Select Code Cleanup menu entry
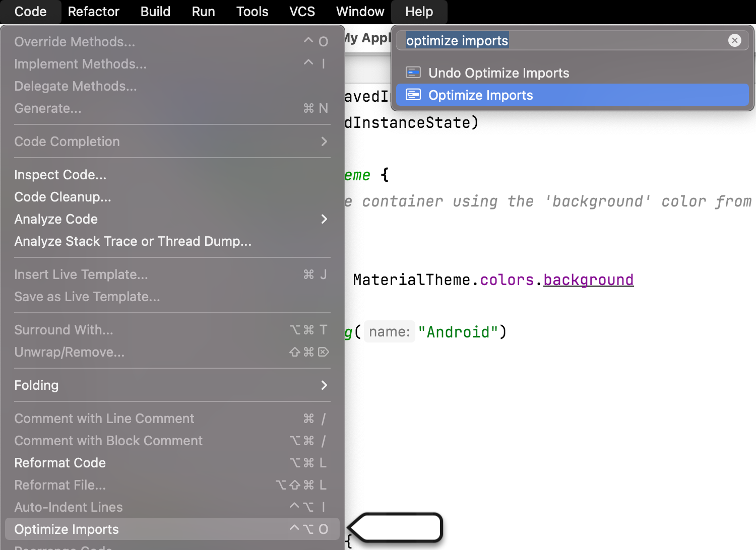 (62, 197)
